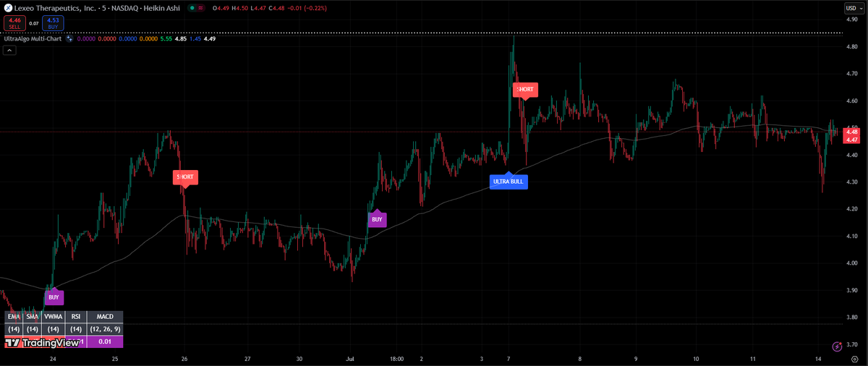Click the red 4.48 current price label
868x366 pixels.
tap(853, 132)
